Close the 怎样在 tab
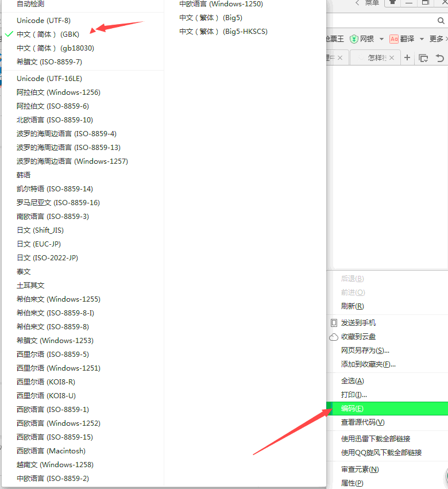Image resolution: width=448 pixels, height=489 pixels. (392, 57)
